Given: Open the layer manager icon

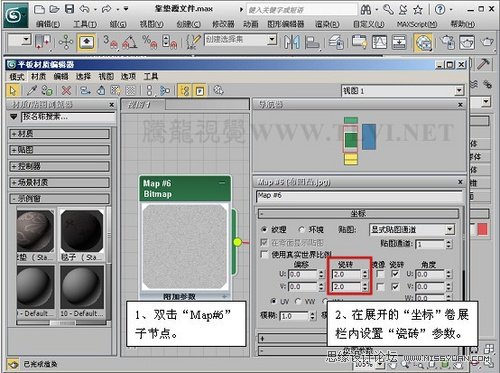Looking at the screenshot, I should point(336,42).
